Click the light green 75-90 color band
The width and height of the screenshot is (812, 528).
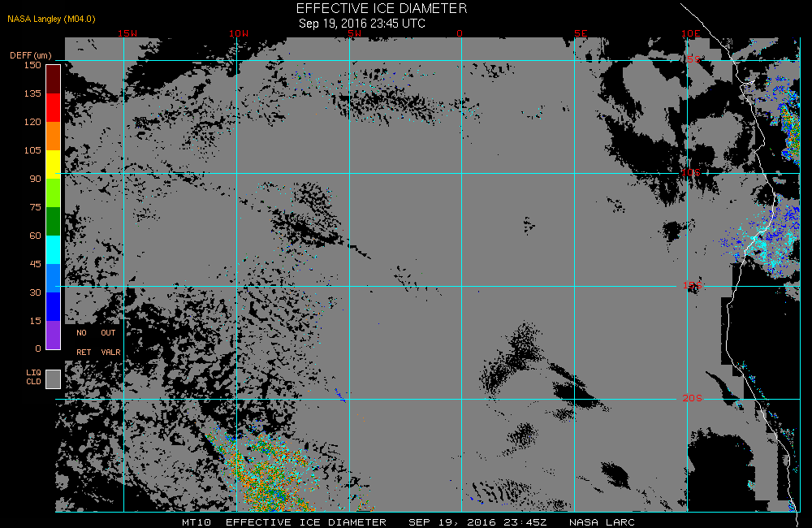54,193
